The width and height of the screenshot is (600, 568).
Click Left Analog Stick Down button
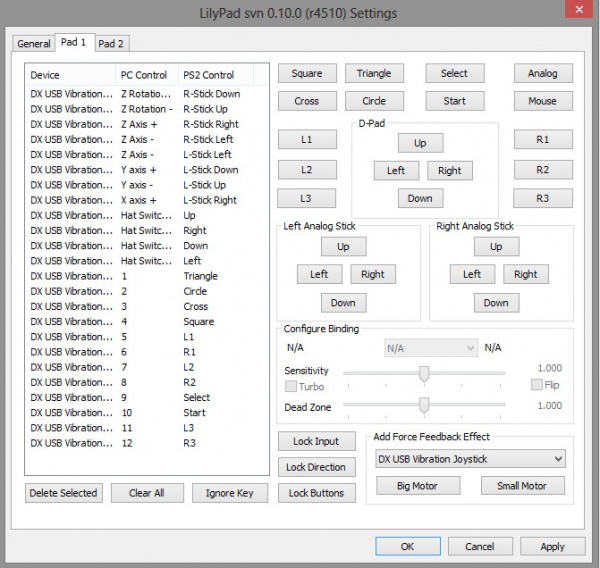coord(343,302)
